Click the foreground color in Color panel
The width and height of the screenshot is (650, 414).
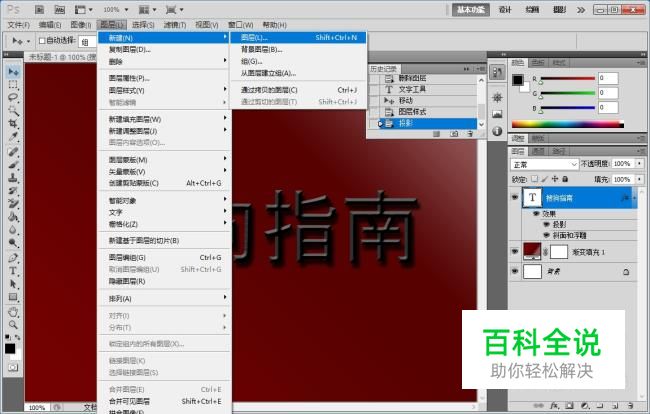pos(517,80)
